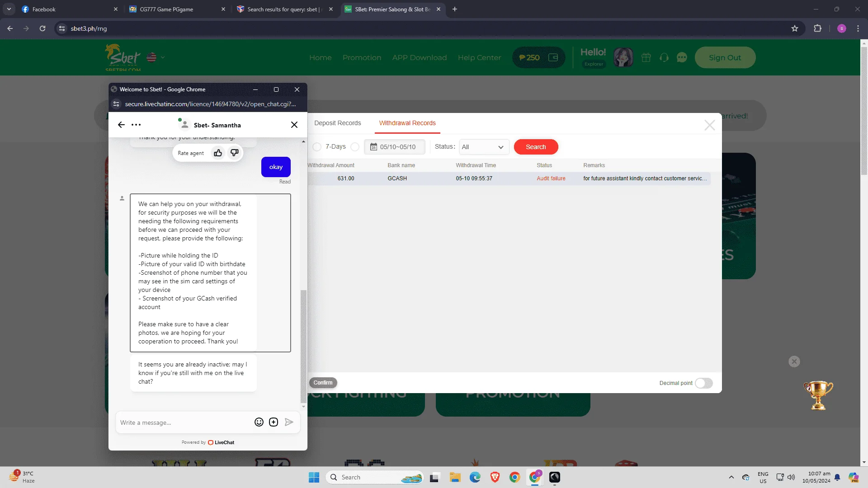Go back in the LiveChat window
868x488 pixels.
(121, 125)
